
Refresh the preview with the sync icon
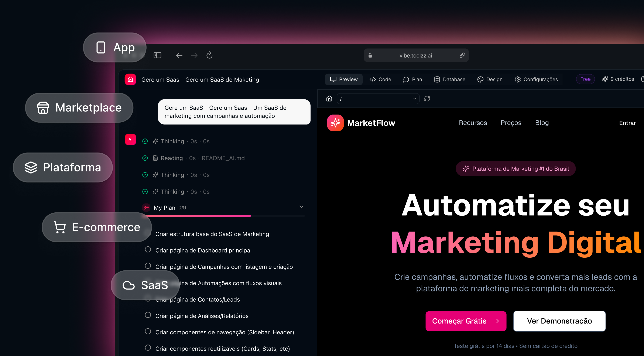(x=427, y=99)
